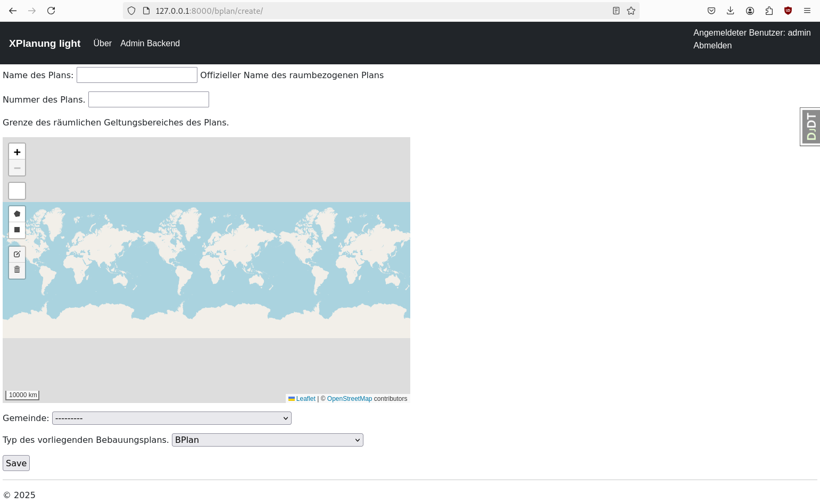Show the page info icon in address bar
The height and width of the screenshot is (504, 820).
pos(146,11)
